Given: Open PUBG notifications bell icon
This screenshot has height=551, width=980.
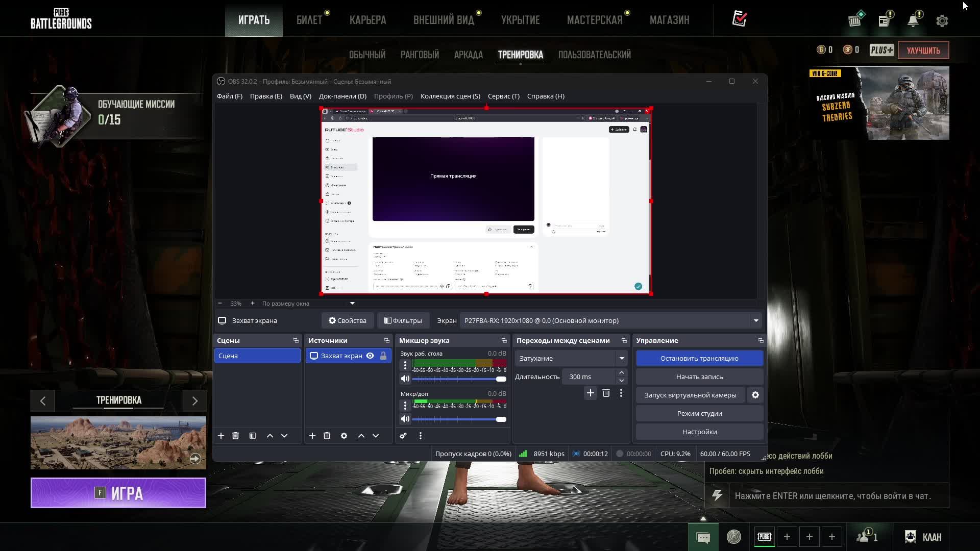Looking at the screenshot, I should (x=913, y=21).
